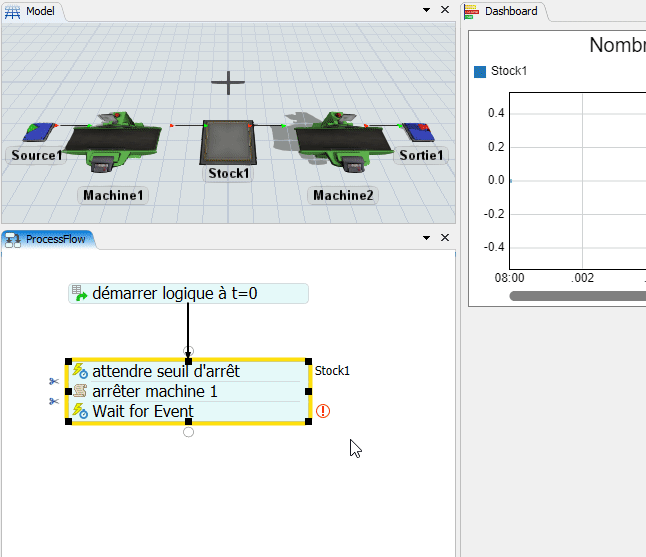Select the 'démarrer logique à t=0' activity
This screenshot has height=557, width=646.
pyautogui.click(x=188, y=294)
